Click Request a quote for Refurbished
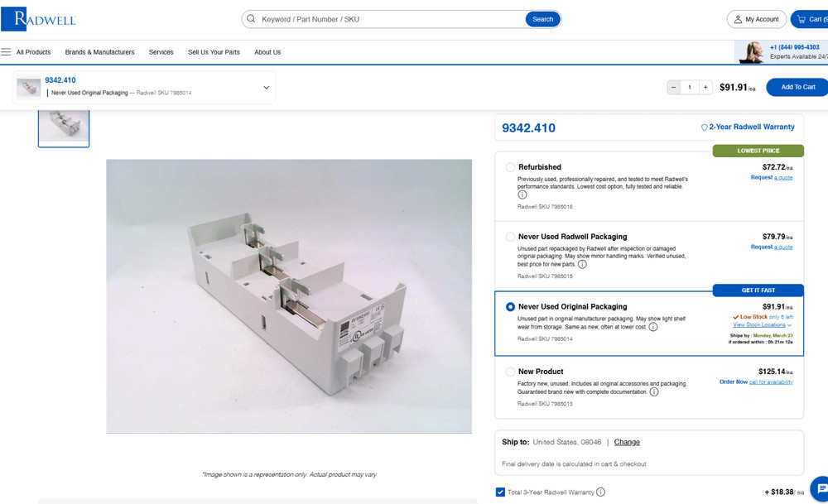 point(772,177)
